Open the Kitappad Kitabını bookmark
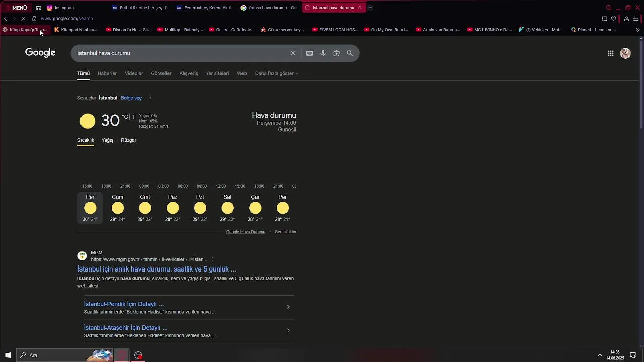644x362 pixels. (75, 30)
